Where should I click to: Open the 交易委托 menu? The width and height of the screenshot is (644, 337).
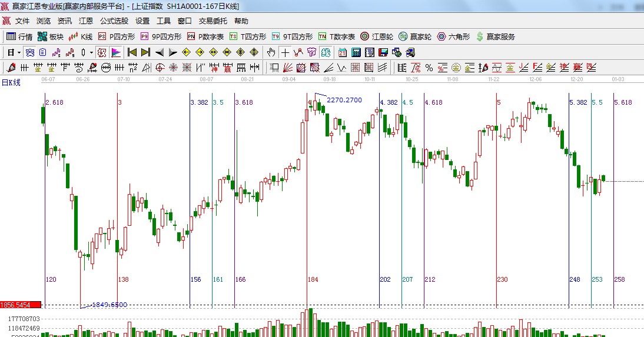[213, 21]
